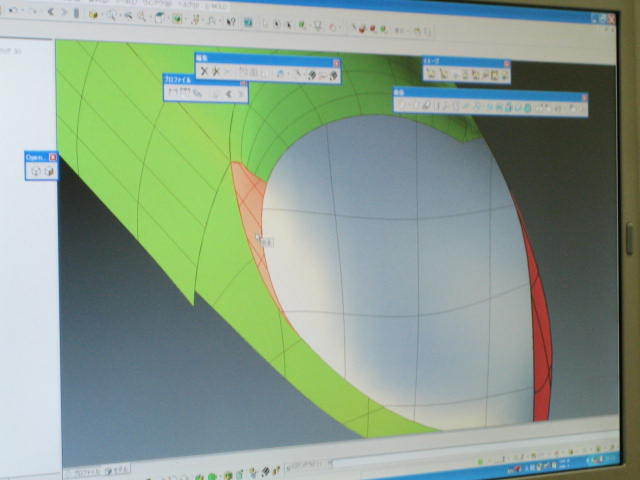
Task: Click the first icon in プロファイル toolbar
Action: click(172, 92)
